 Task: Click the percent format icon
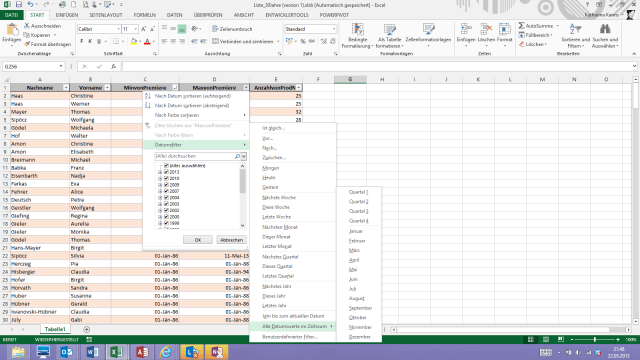(303, 41)
